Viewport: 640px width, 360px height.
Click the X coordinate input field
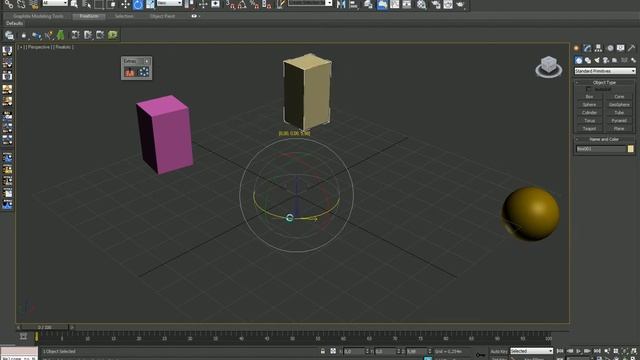(x=354, y=351)
